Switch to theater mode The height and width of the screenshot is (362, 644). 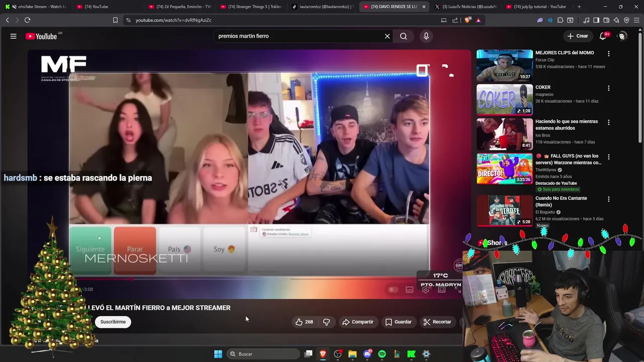[x=442, y=290]
